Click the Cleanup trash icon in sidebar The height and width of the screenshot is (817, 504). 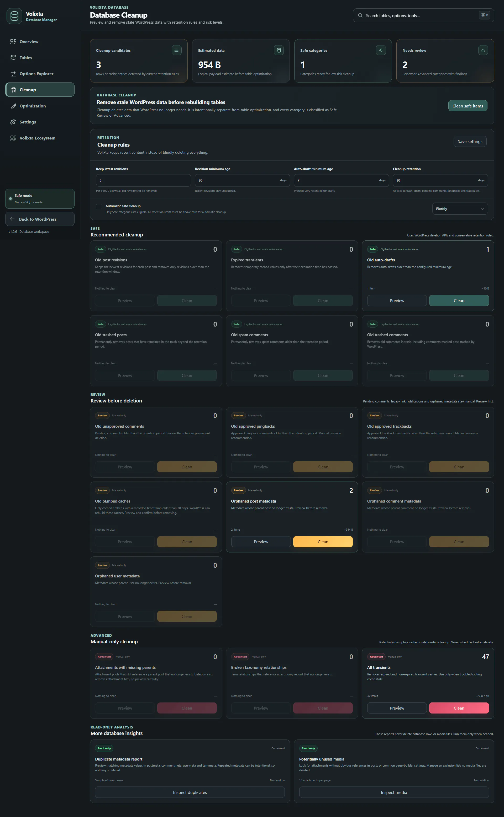coord(13,90)
